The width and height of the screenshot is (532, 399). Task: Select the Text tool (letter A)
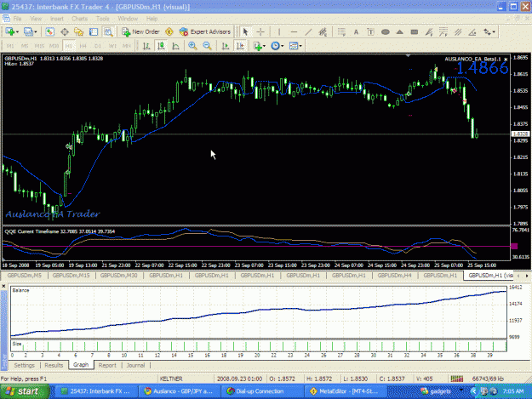coord(356,31)
